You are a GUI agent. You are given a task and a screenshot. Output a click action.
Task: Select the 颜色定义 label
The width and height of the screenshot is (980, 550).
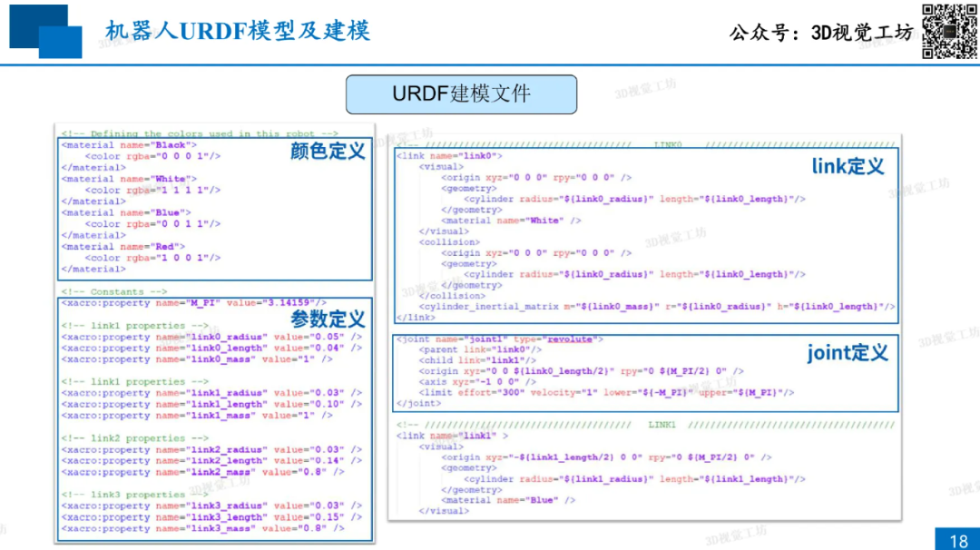tap(328, 151)
